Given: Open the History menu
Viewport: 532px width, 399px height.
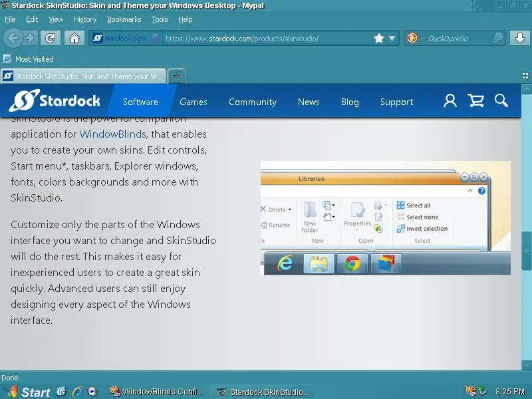Looking at the screenshot, I should [x=85, y=19].
